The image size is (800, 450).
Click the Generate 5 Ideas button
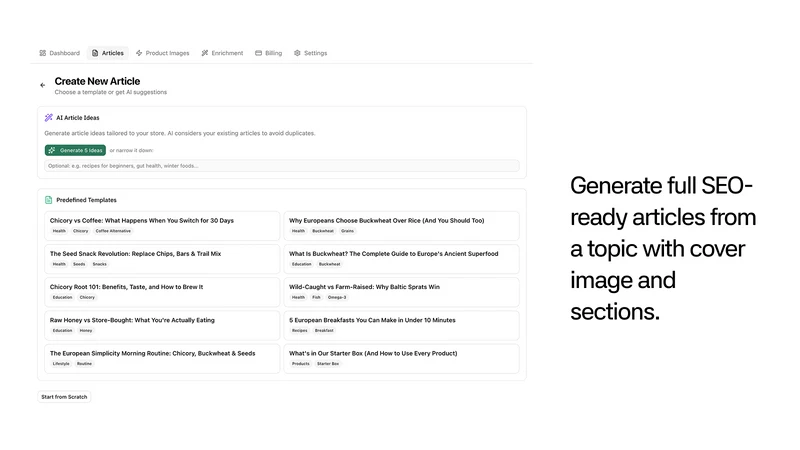tap(76, 151)
